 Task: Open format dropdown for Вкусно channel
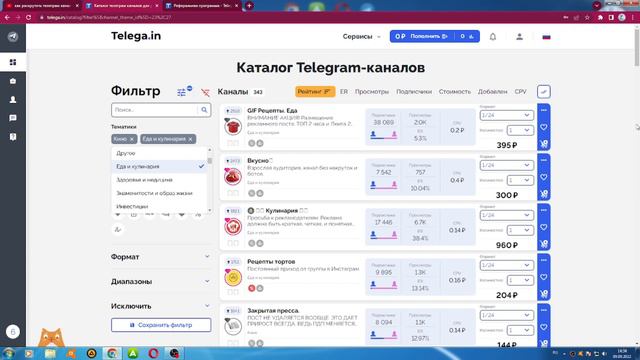(x=507, y=165)
